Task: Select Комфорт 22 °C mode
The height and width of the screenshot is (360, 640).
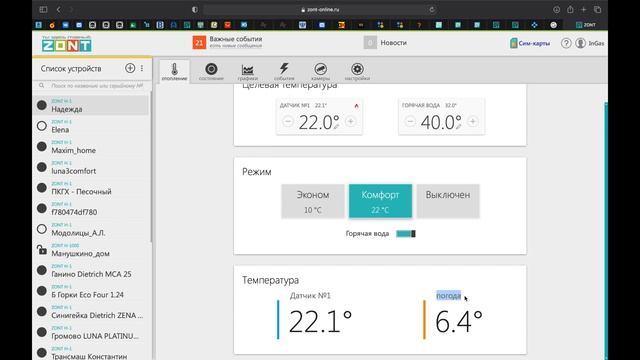Action: coord(380,201)
